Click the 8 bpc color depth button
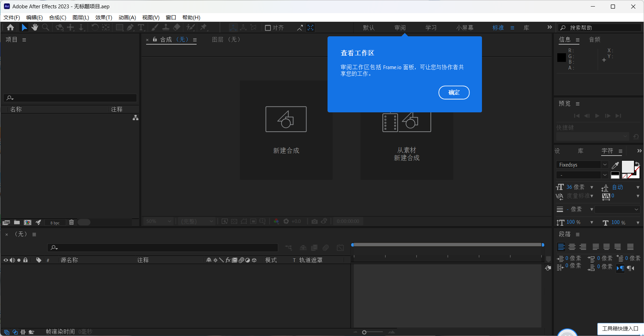Image resolution: width=644 pixels, height=336 pixels. (55, 223)
